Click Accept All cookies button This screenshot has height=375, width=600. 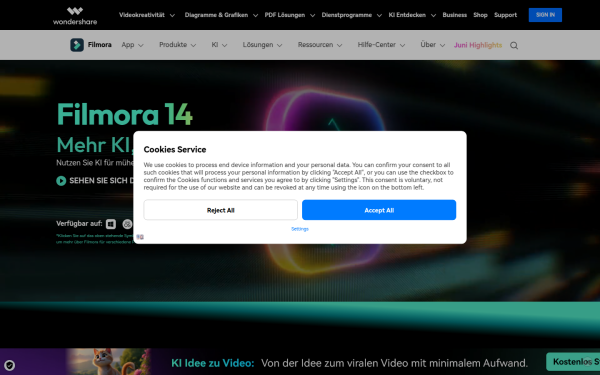pyautogui.click(x=379, y=210)
